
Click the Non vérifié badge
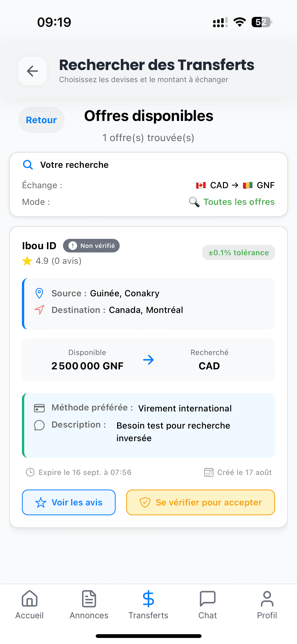(x=91, y=246)
